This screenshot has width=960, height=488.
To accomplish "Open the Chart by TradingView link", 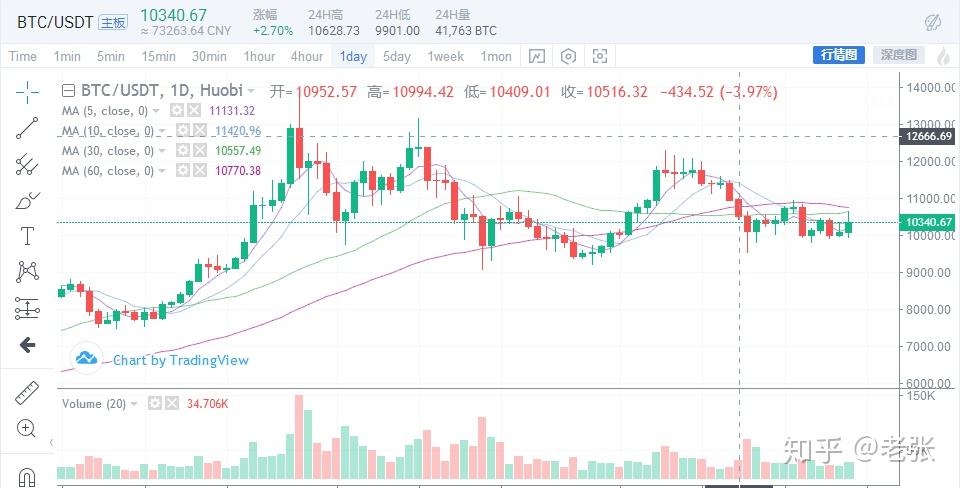I will (180, 360).
